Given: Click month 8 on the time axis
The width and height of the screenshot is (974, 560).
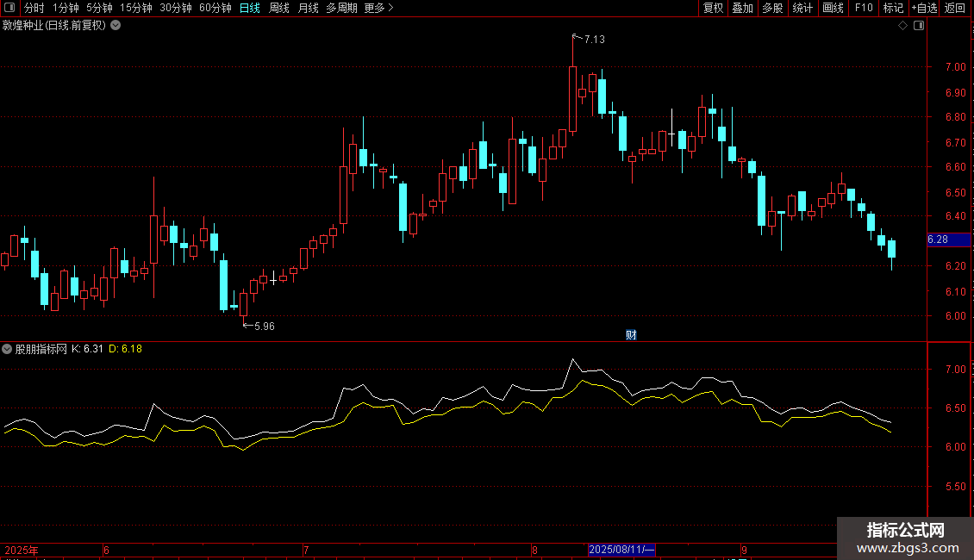Looking at the screenshot, I should (534, 550).
